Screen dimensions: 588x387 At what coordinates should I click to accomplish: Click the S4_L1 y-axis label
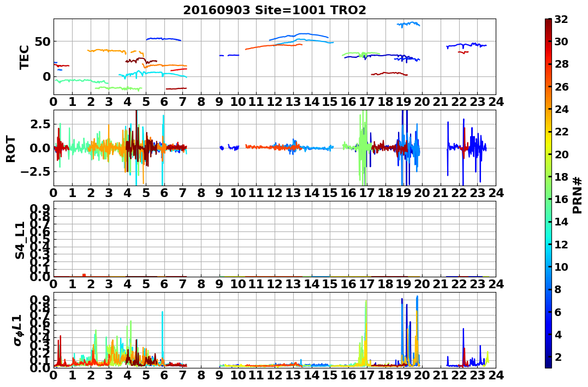(x=20, y=239)
